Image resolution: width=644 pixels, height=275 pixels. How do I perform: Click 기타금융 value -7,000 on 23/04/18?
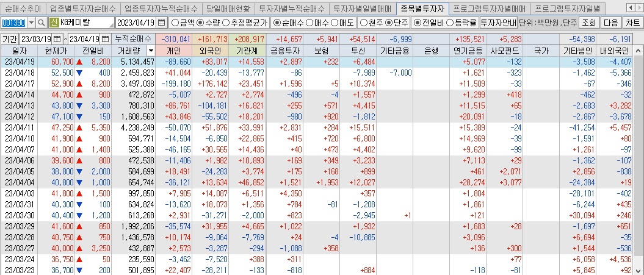pos(400,73)
